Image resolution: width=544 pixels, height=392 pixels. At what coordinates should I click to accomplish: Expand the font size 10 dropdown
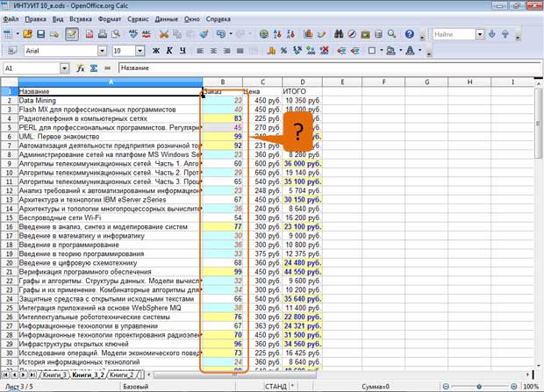(x=140, y=51)
